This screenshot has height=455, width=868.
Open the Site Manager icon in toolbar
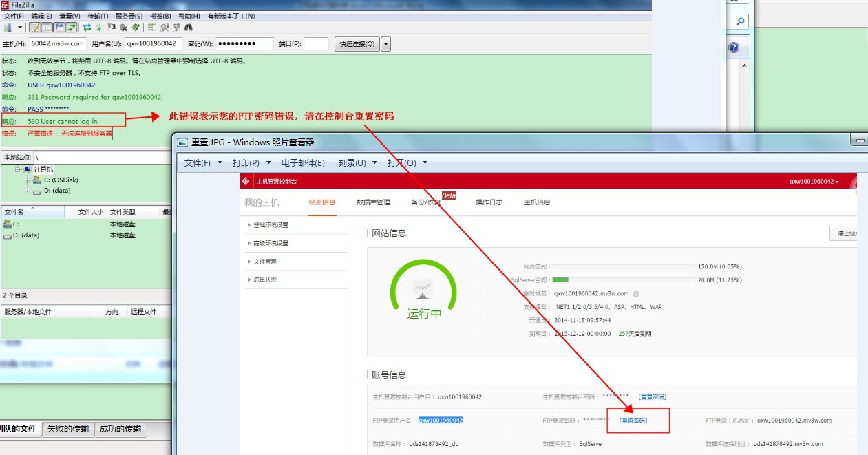8,28
